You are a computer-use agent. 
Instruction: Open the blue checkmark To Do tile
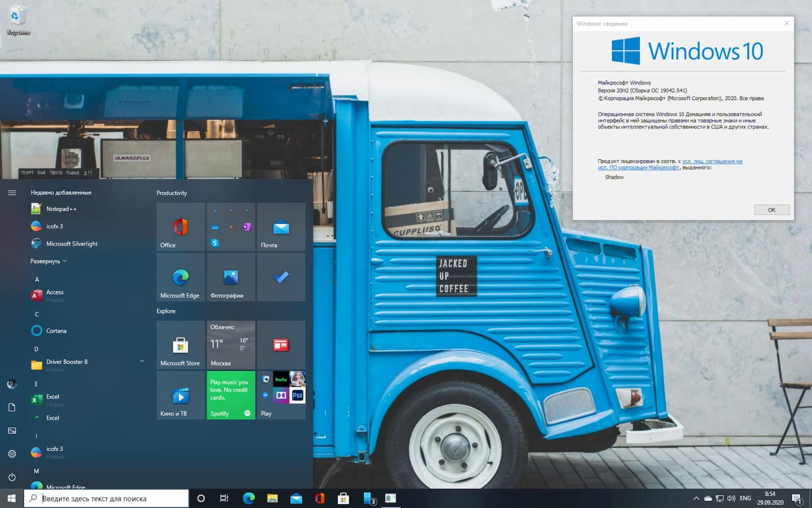(281, 277)
